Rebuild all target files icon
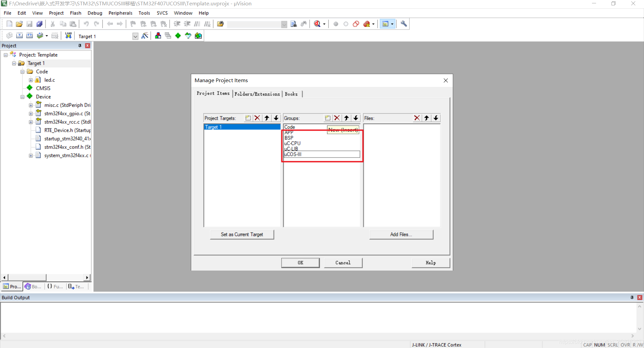Viewport: 644px width, 348px height. pyautogui.click(x=30, y=36)
